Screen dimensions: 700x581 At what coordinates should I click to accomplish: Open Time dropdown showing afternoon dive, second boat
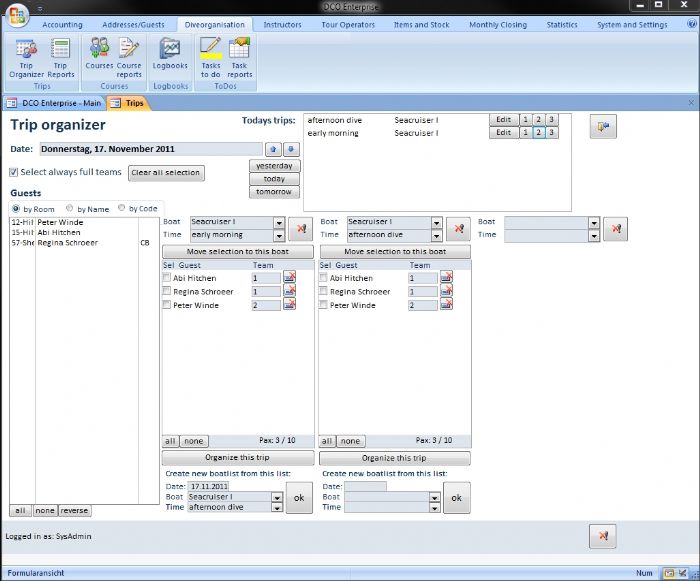[x=437, y=235]
